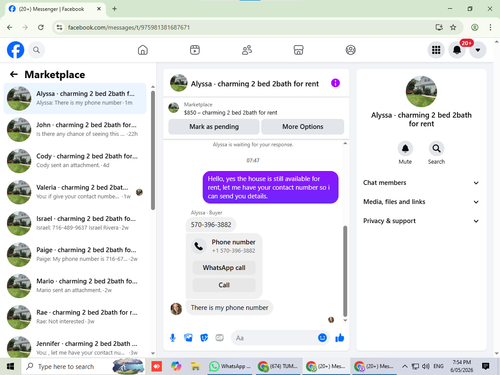This screenshot has height=375, width=500.
Task: Open the Notifications bell with 20+ badge
Action: 457,50
